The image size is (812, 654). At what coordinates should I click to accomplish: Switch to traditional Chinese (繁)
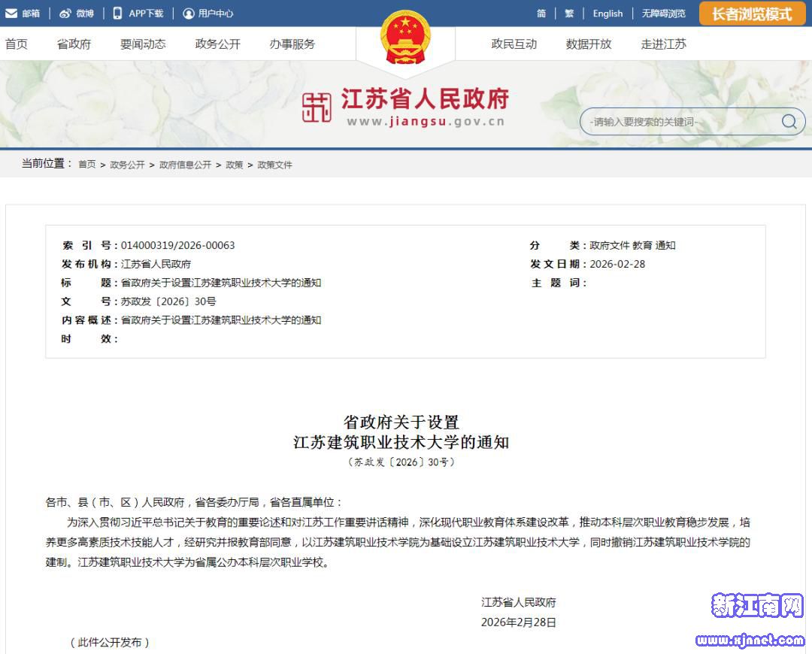click(569, 13)
